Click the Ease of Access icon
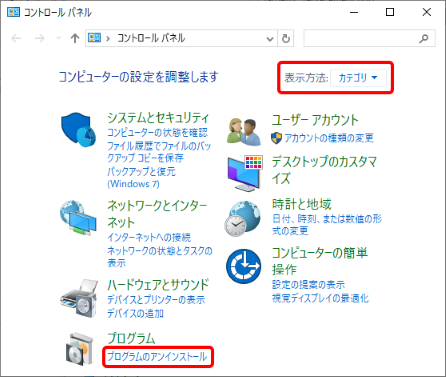The height and width of the screenshot is (377, 446). pos(244,266)
